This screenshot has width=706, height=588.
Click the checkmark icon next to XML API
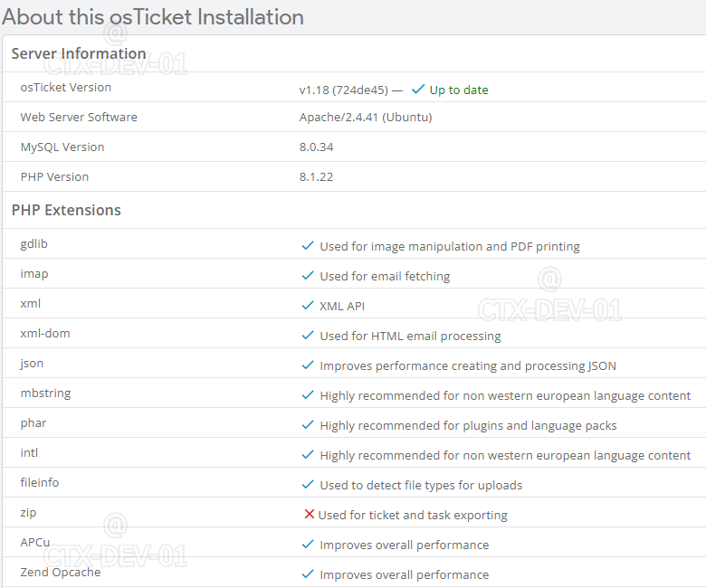click(x=308, y=306)
